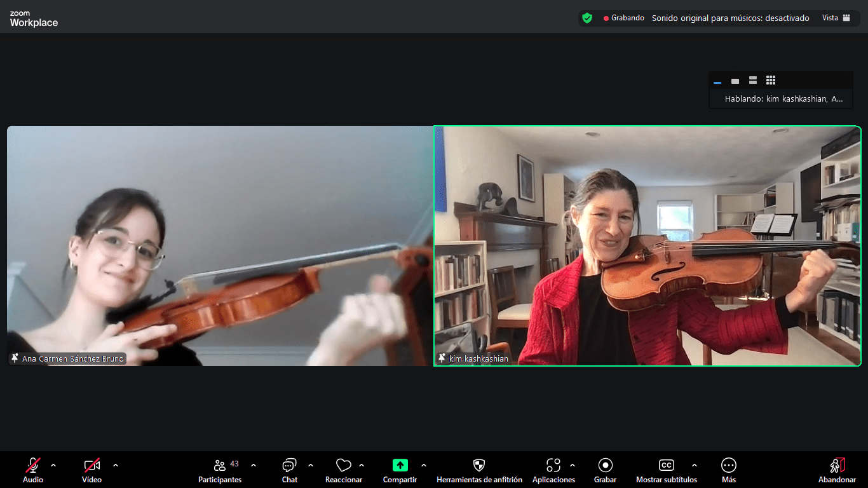Unpin Ana Carmen Sánchez Bruno's video
The width and height of the screenshot is (868, 488).
pyautogui.click(x=14, y=358)
